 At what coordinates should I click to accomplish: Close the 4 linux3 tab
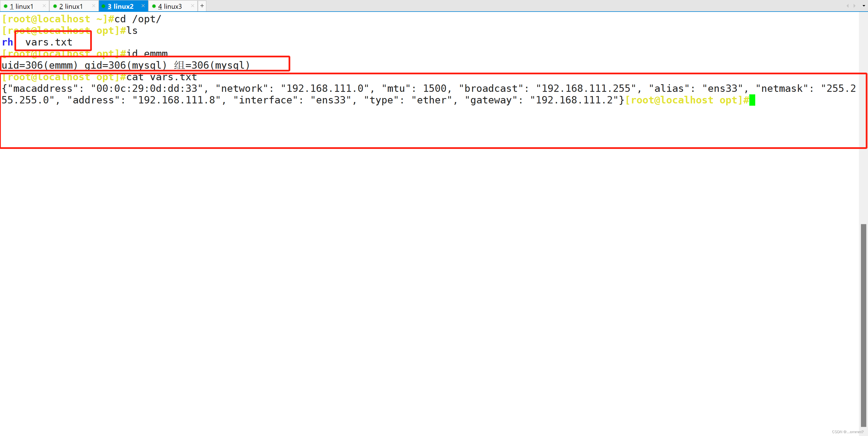(x=192, y=6)
